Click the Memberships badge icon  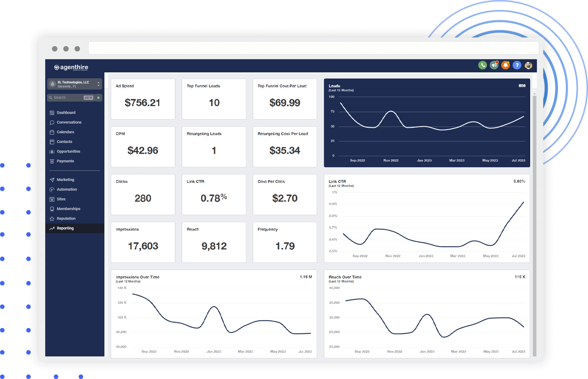pos(52,209)
